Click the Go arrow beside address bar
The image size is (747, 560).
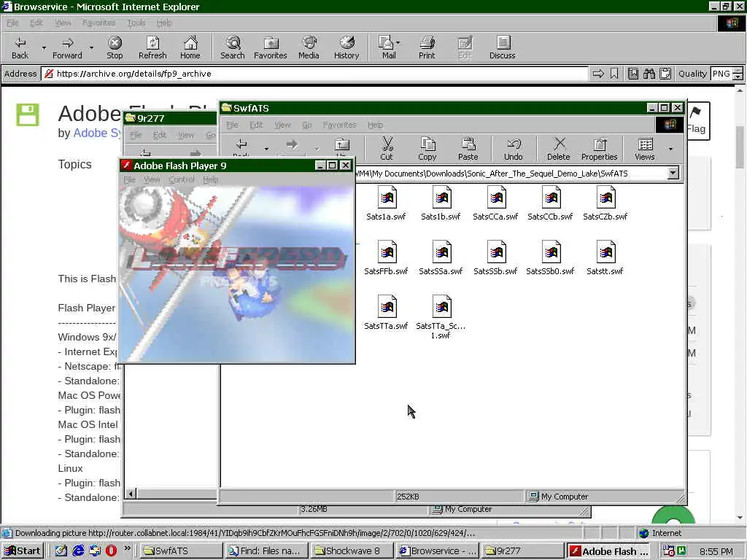click(x=598, y=74)
